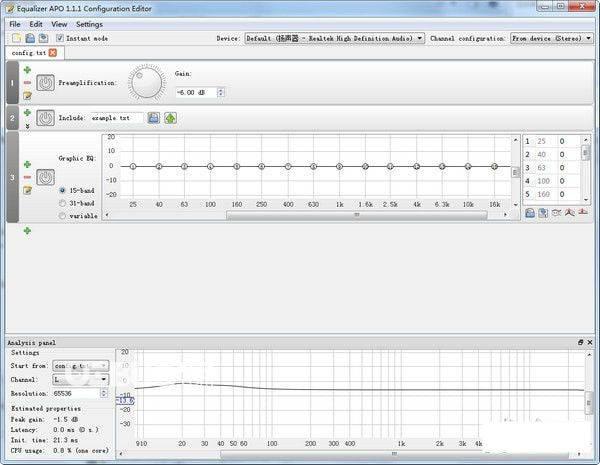Create a new configuration file from toolbar
Viewport: 600px width, 465px height.
tap(16, 38)
